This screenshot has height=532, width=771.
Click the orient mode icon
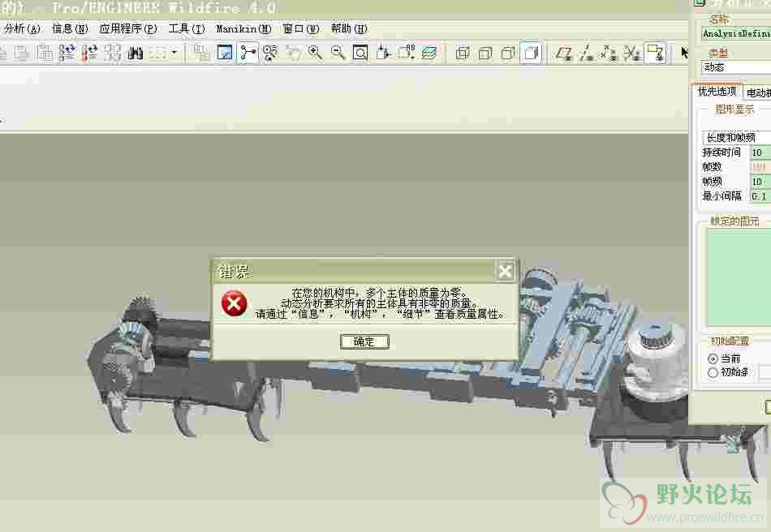[270, 53]
